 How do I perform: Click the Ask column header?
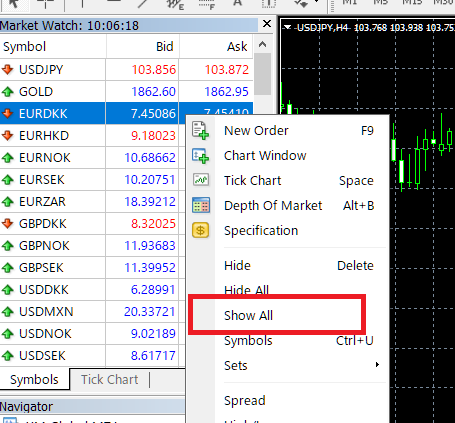[216, 47]
